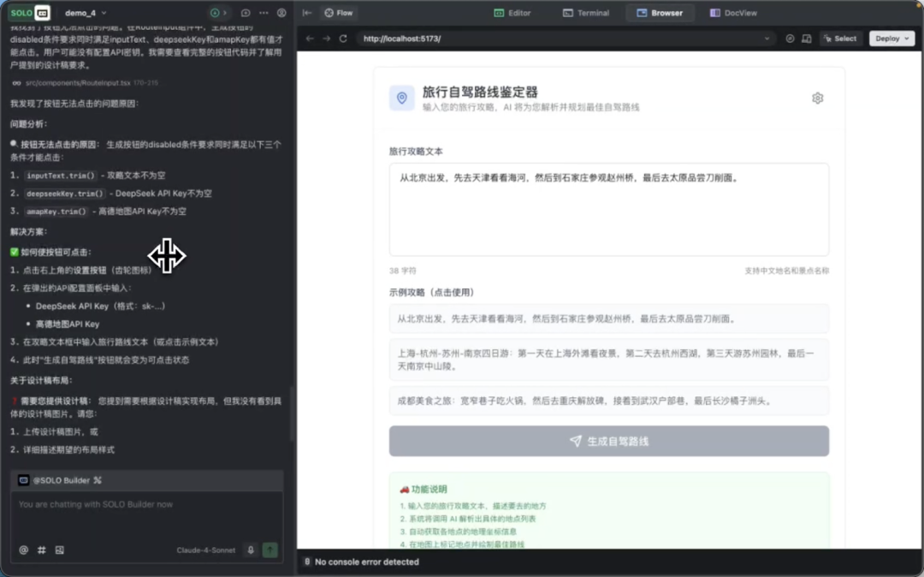Click the tools icon beside SOLO Builder
Image resolution: width=924 pixels, height=577 pixels.
98,480
